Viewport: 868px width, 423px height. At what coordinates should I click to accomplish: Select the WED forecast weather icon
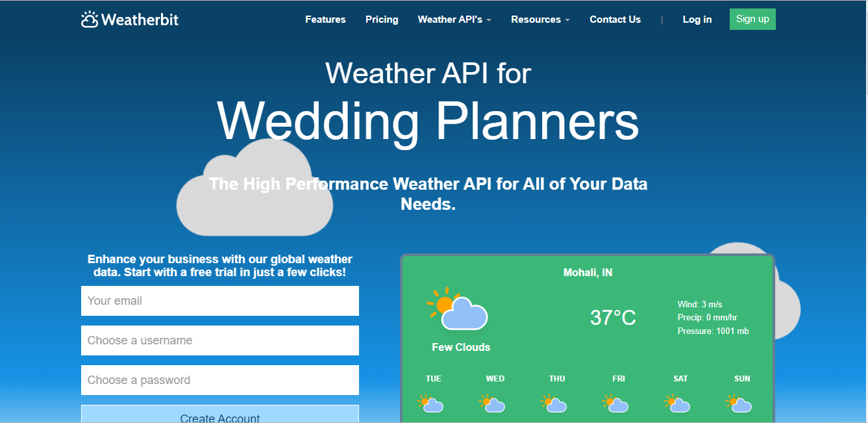point(492,404)
